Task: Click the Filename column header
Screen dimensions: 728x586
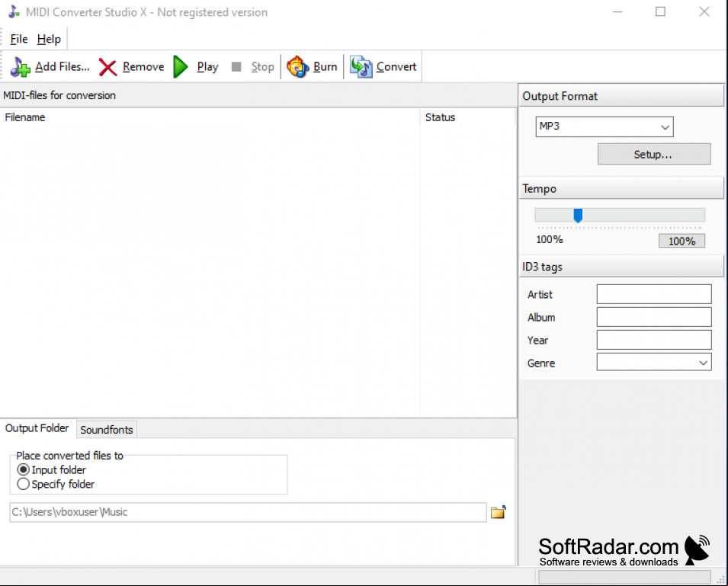Action: pyautogui.click(x=210, y=117)
